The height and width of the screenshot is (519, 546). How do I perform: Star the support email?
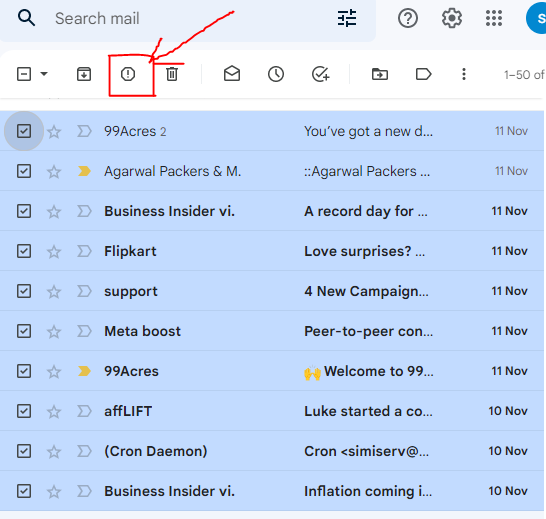click(x=54, y=292)
